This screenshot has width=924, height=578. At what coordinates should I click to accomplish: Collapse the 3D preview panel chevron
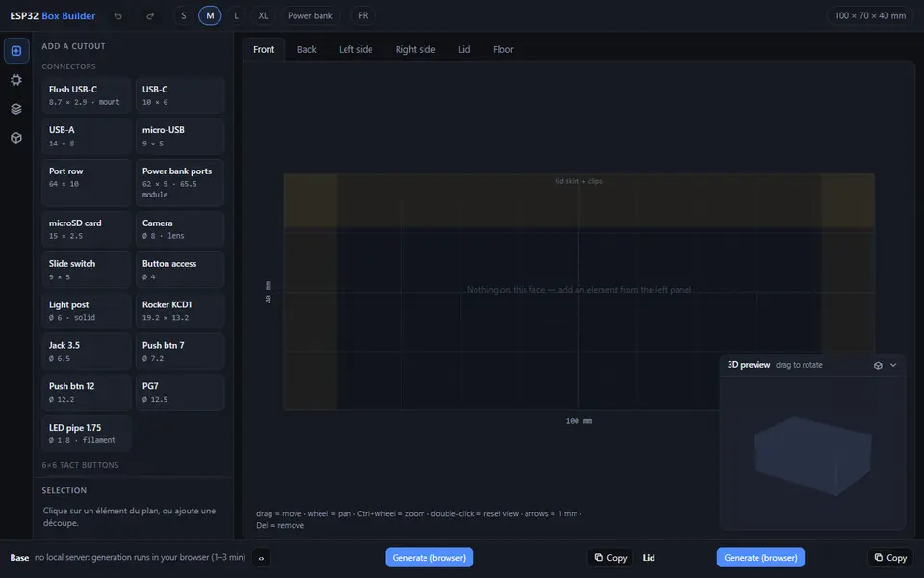click(x=893, y=366)
